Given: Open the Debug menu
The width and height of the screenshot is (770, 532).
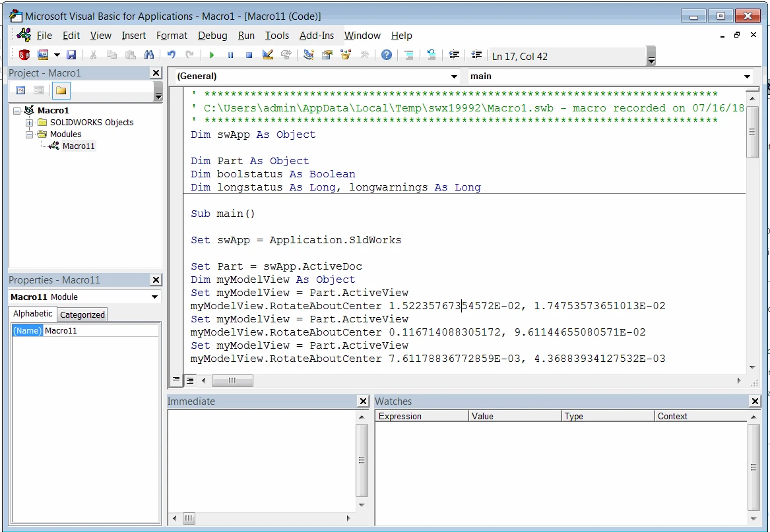Looking at the screenshot, I should 212,36.
